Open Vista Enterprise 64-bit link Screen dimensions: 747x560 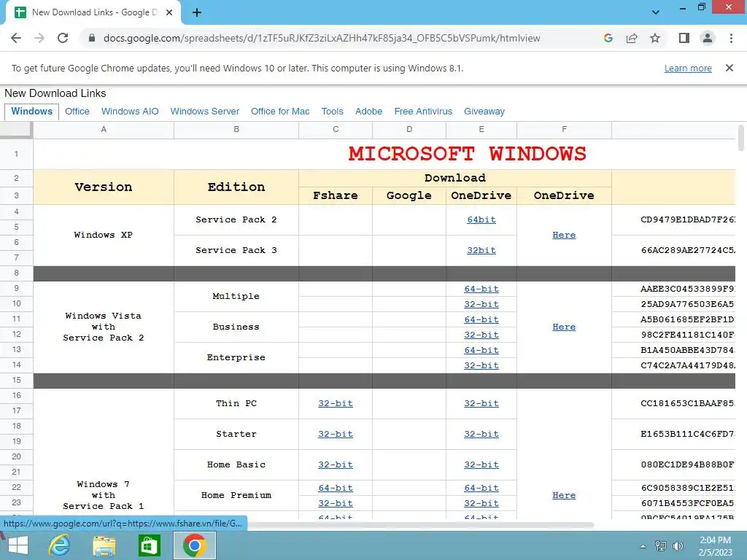481,350
